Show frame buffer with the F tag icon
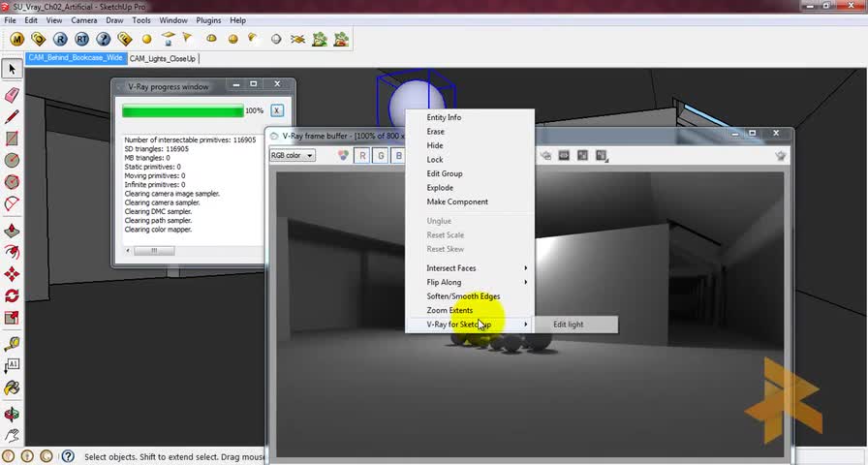868x465 pixels. (x=125, y=40)
